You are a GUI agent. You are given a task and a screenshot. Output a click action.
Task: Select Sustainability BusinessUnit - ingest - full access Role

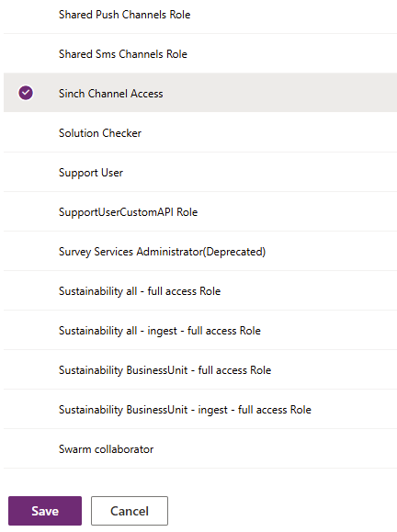tap(200, 409)
